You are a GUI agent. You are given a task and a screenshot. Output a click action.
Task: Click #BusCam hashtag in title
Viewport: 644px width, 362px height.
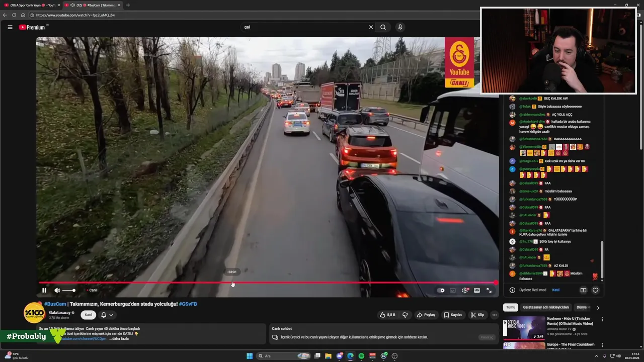point(55,304)
